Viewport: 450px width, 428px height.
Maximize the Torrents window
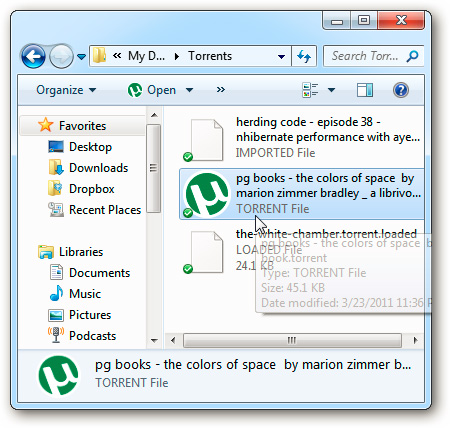click(x=364, y=20)
